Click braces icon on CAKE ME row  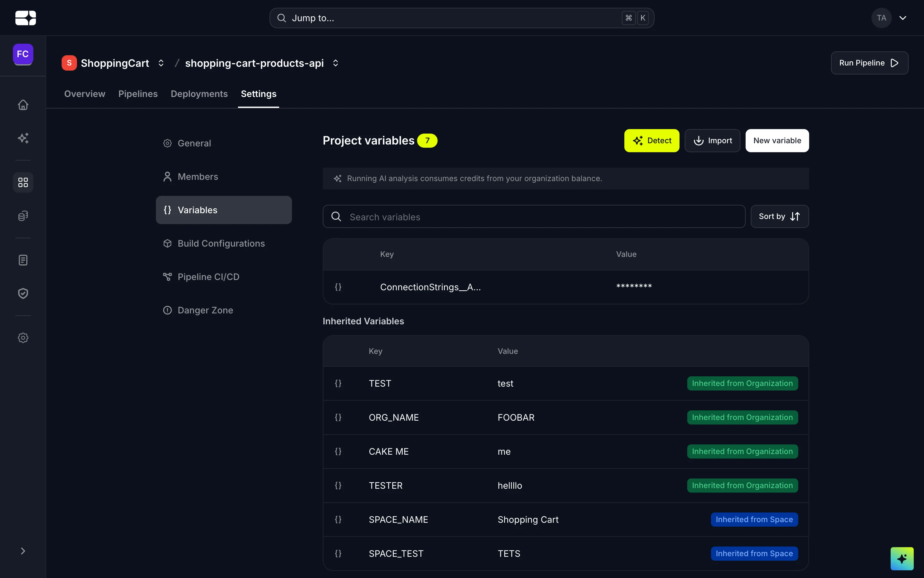click(338, 451)
